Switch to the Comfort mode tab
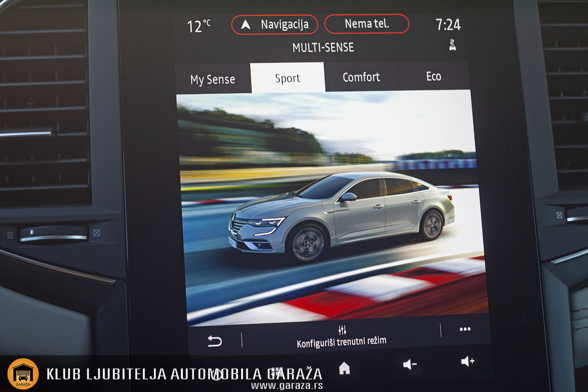The image size is (588, 392). tap(361, 77)
